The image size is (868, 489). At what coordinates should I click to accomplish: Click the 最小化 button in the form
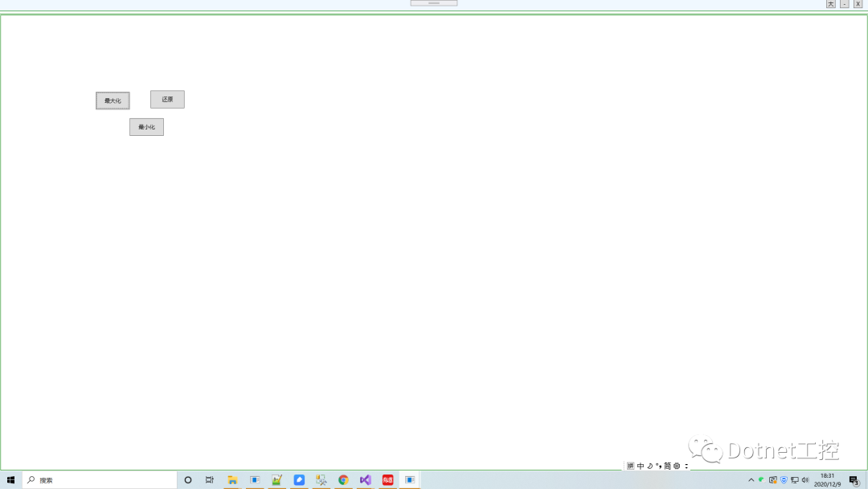tap(146, 127)
